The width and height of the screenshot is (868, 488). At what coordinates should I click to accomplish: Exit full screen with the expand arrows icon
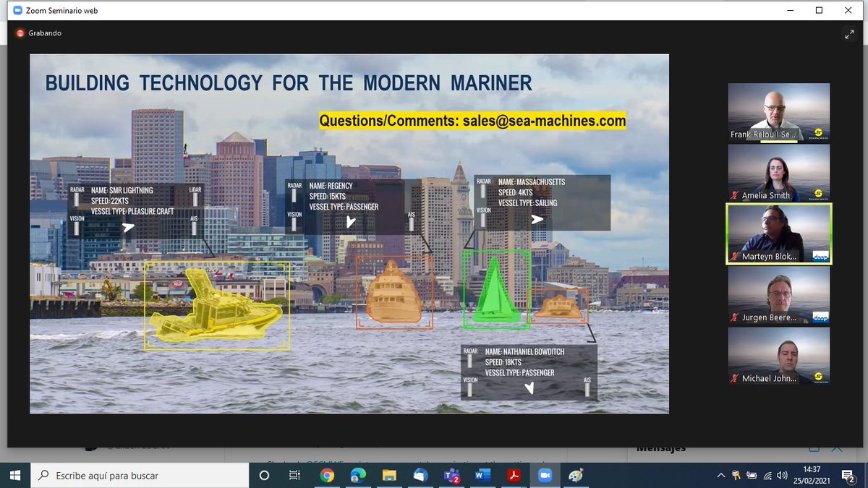click(849, 34)
